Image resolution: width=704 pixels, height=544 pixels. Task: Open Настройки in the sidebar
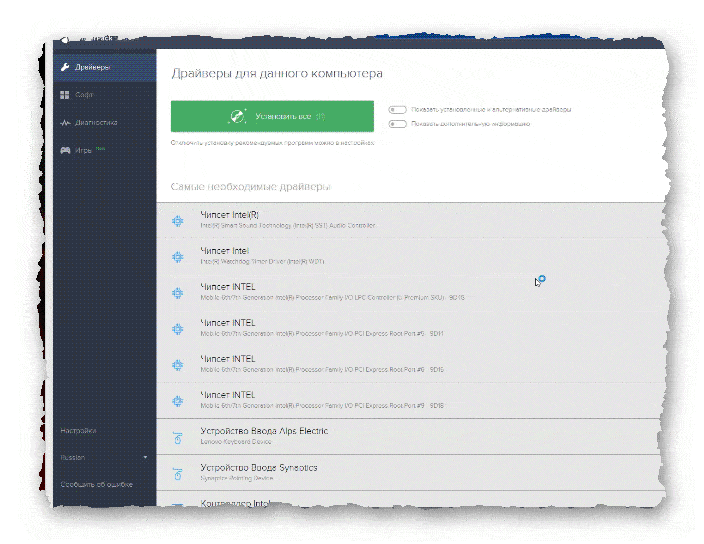(79, 430)
